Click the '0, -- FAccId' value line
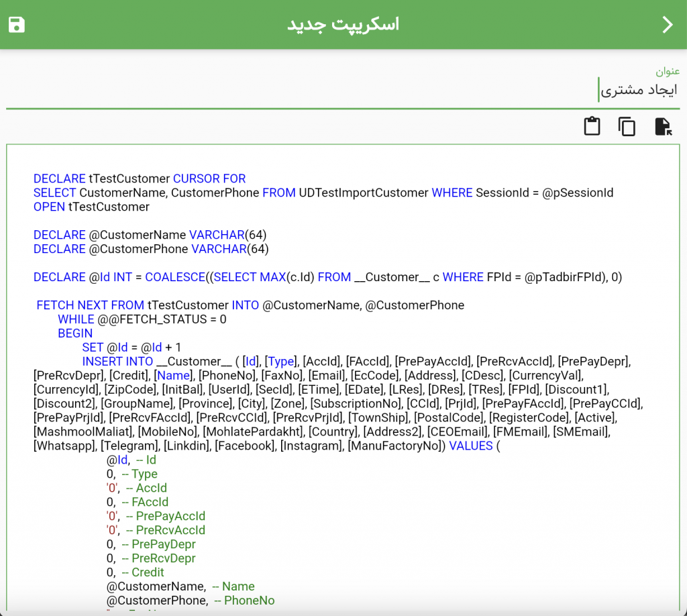 point(137,502)
